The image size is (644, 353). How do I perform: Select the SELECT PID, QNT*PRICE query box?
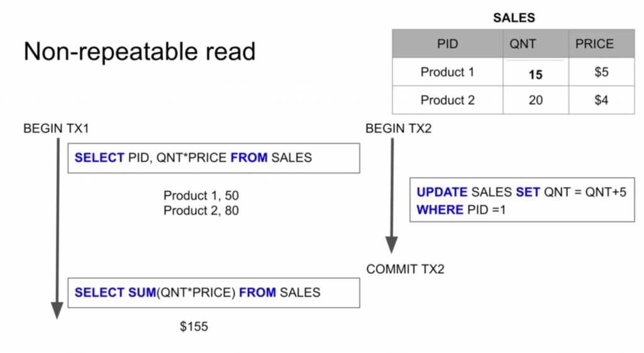point(214,158)
